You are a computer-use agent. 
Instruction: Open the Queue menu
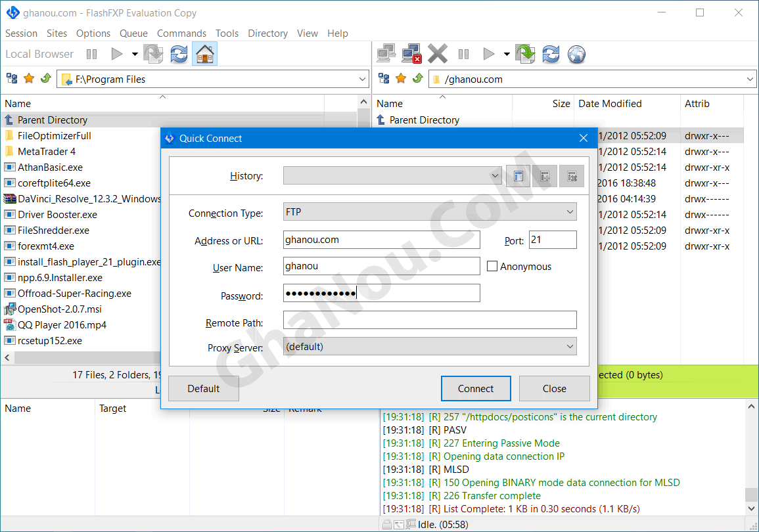click(133, 33)
